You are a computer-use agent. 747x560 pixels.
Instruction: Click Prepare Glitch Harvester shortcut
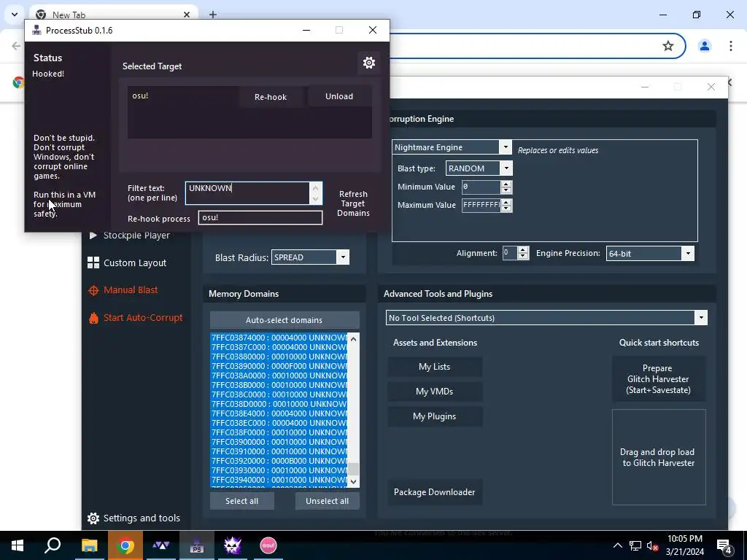(x=659, y=379)
